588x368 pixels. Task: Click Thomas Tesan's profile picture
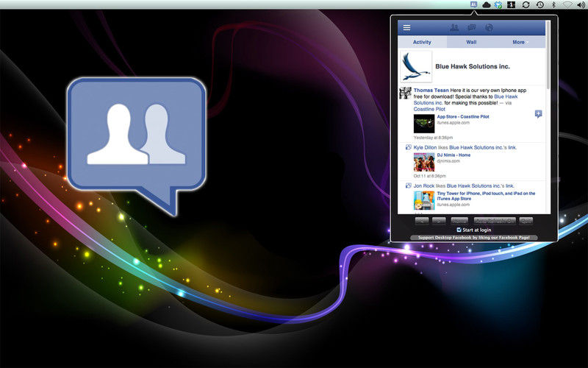(x=405, y=93)
